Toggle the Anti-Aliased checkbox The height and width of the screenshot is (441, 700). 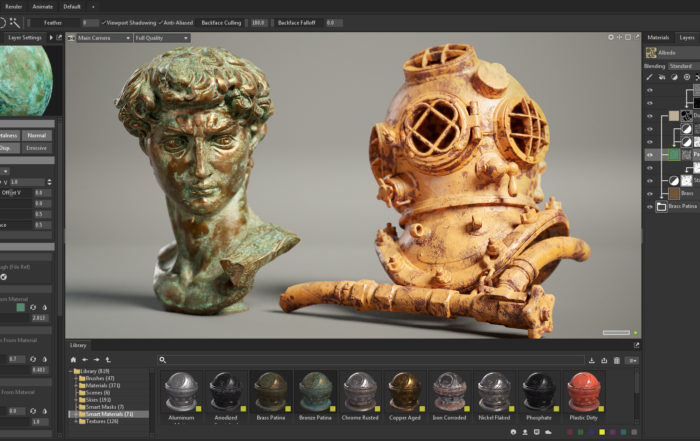[161, 22]
